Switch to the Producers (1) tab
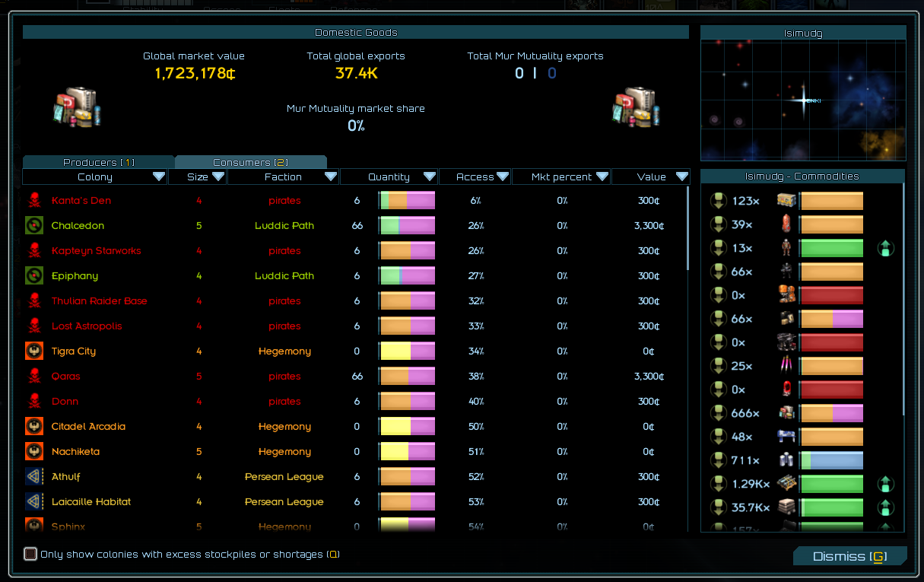This screenshot has height=582, width=924. (99, 162)
